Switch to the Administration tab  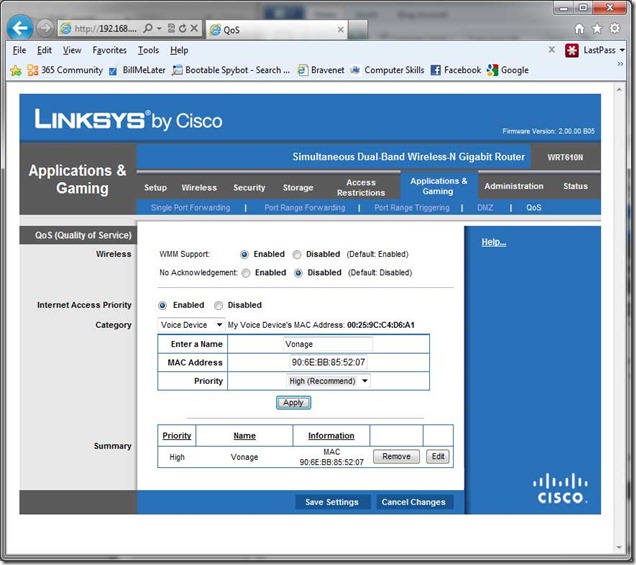pyautogui.click(x=514, y=186)
